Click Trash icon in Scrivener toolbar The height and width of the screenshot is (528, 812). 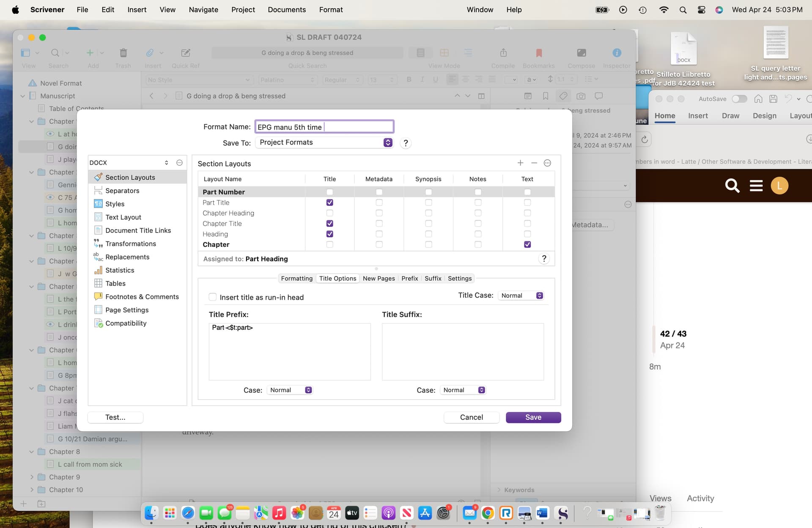point(123,53)
